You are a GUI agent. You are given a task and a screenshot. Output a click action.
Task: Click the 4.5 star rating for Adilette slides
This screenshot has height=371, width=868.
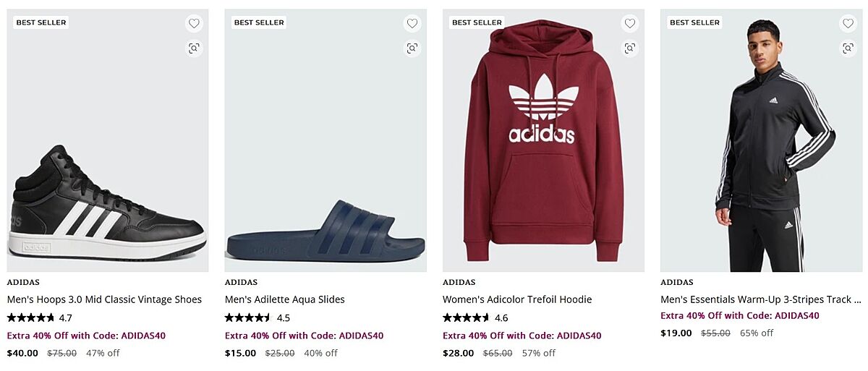point(257,317)
